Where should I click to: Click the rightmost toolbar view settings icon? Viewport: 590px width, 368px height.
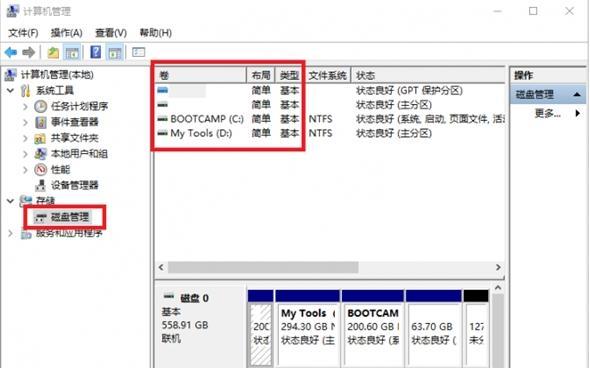point(138,52)
